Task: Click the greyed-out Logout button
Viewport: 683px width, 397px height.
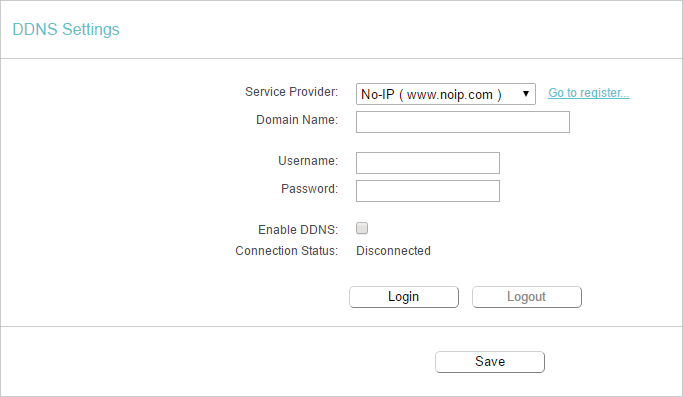Action: coord(527,297)
